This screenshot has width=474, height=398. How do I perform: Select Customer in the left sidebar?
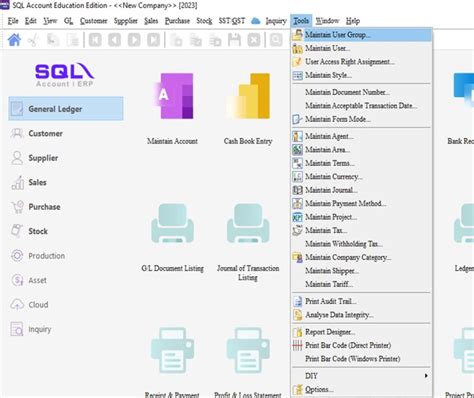coord(66,133)
